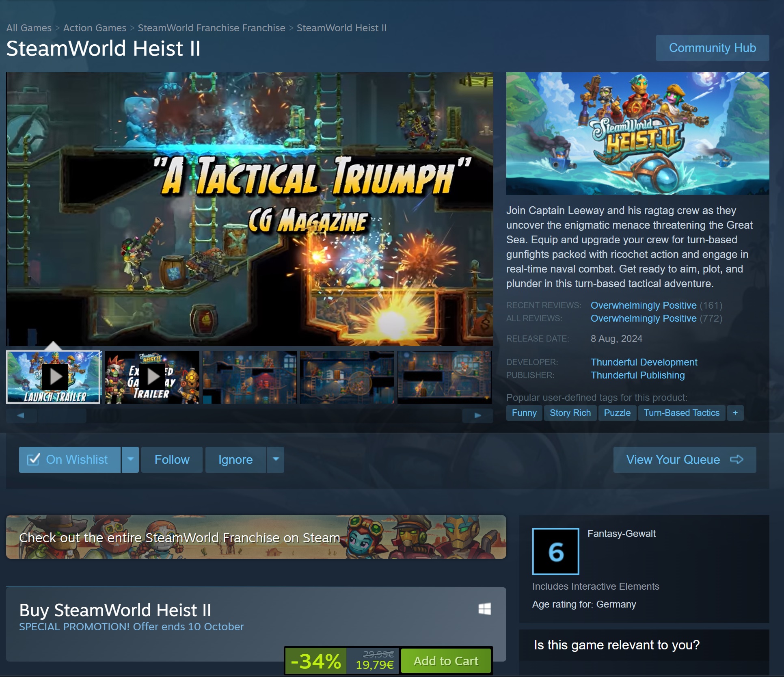The height and width of the screenshot is (677, 784).
Task: Click the View Your Queue arrow icon
Action: [736, 459]
